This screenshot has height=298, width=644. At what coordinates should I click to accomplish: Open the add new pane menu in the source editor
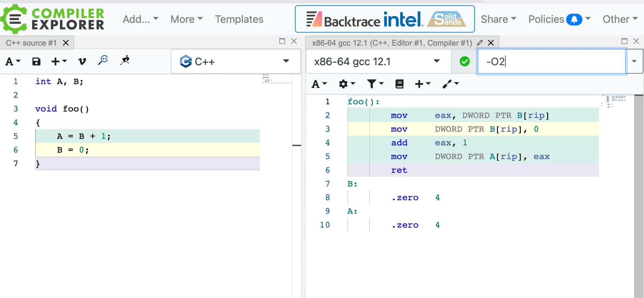(59, 61)
